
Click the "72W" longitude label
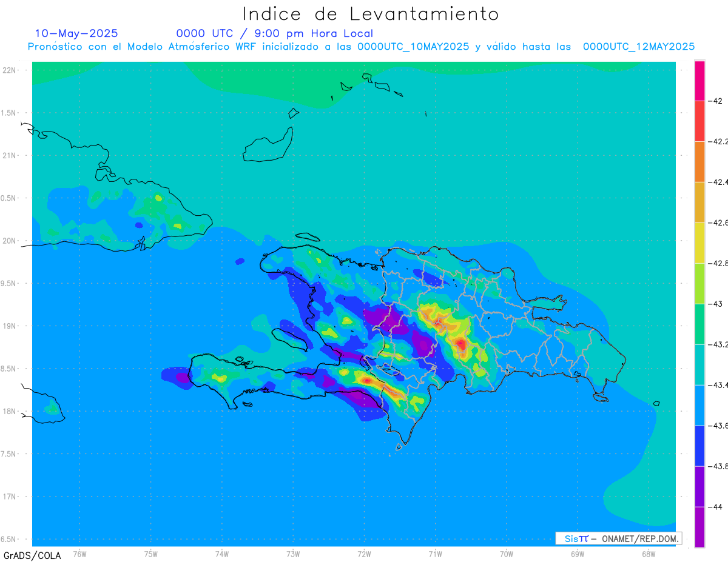coord(364,553)
